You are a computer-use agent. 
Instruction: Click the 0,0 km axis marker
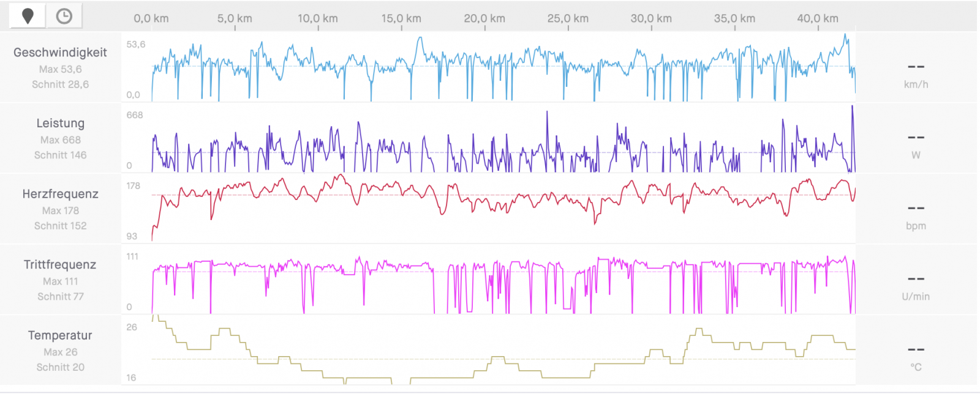(151, 18)
